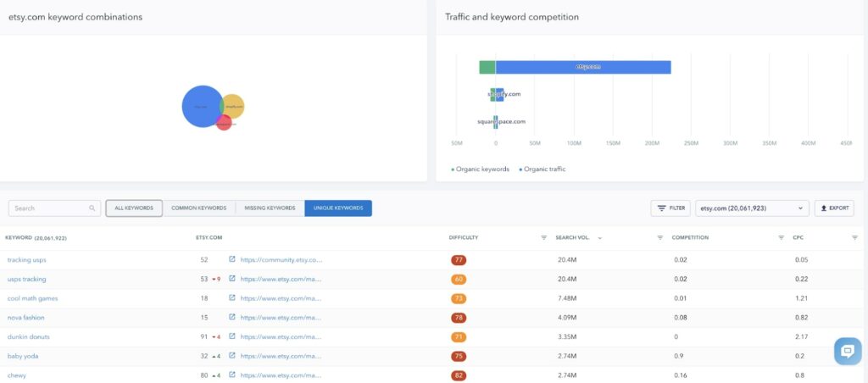Open Difficulty column filter icon
This screenshot has height=383, width=868.
point(543,237)
